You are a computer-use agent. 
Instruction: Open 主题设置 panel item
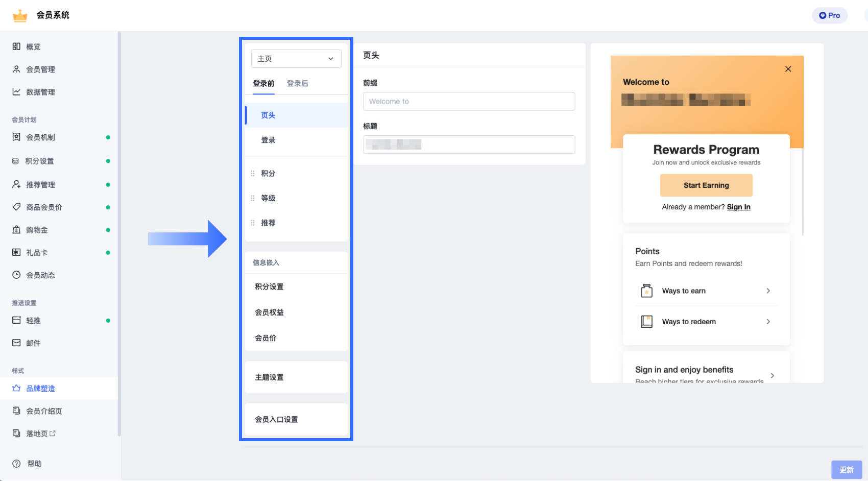tap(297, 377)
